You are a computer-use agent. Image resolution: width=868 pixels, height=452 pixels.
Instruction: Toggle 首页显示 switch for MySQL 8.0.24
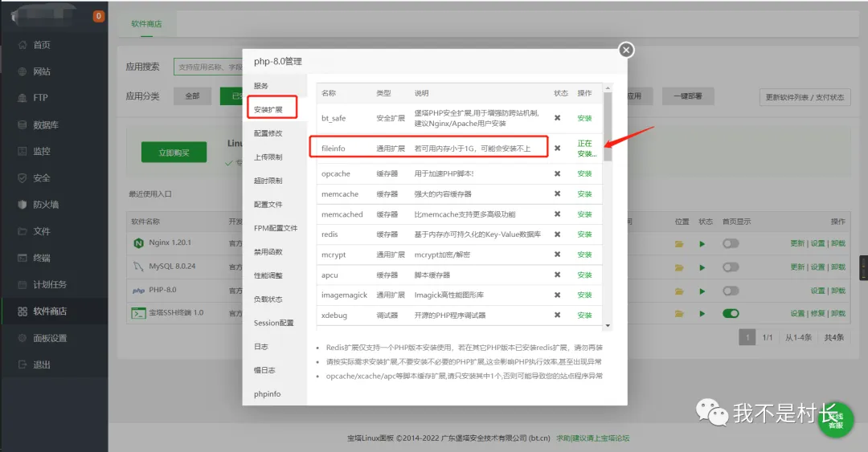click(731, 267)
